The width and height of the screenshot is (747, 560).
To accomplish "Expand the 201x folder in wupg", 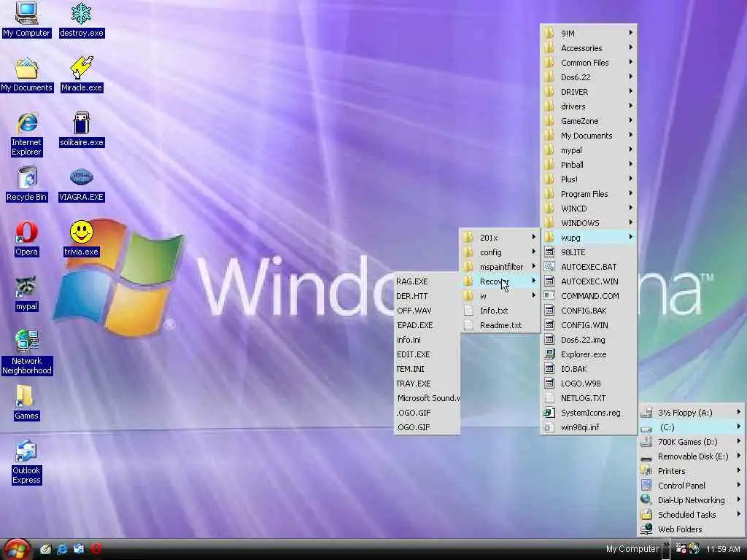I will click(500, 237).
